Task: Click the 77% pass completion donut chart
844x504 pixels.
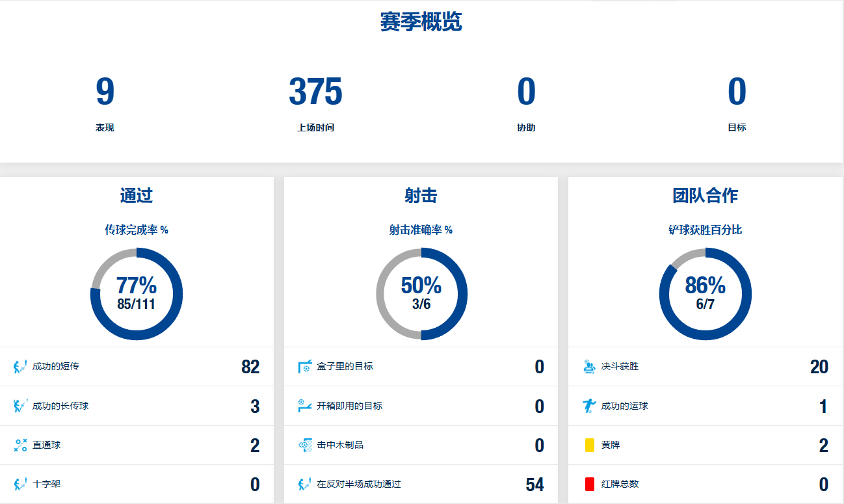Action: click(x=137, y=294)
